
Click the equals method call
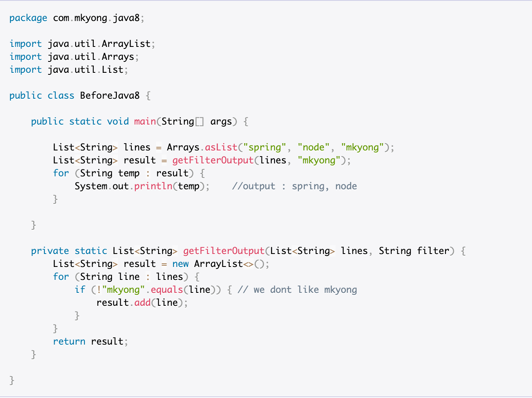(x=167, y=290)
